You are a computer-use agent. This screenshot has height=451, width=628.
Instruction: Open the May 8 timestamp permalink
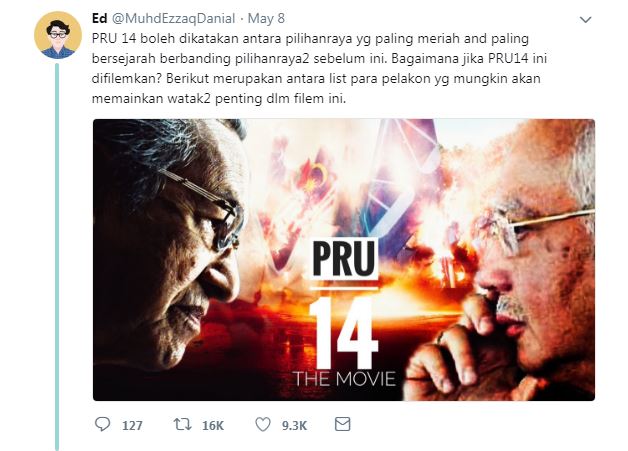tap(266, 18)
